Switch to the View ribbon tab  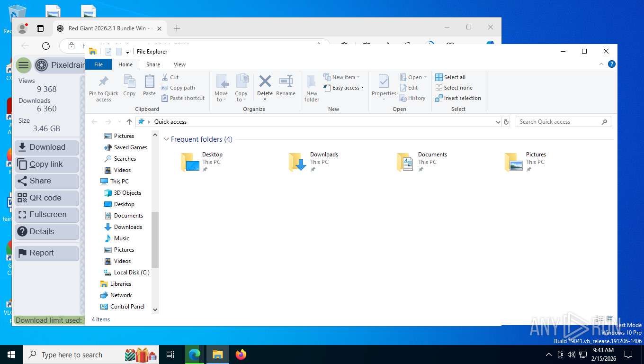179,64
